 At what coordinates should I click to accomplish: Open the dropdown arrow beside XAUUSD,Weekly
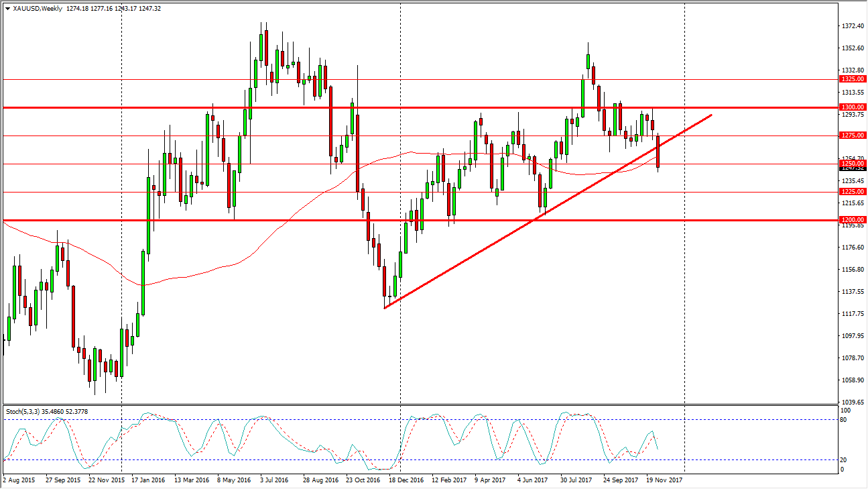pos(7,9)
